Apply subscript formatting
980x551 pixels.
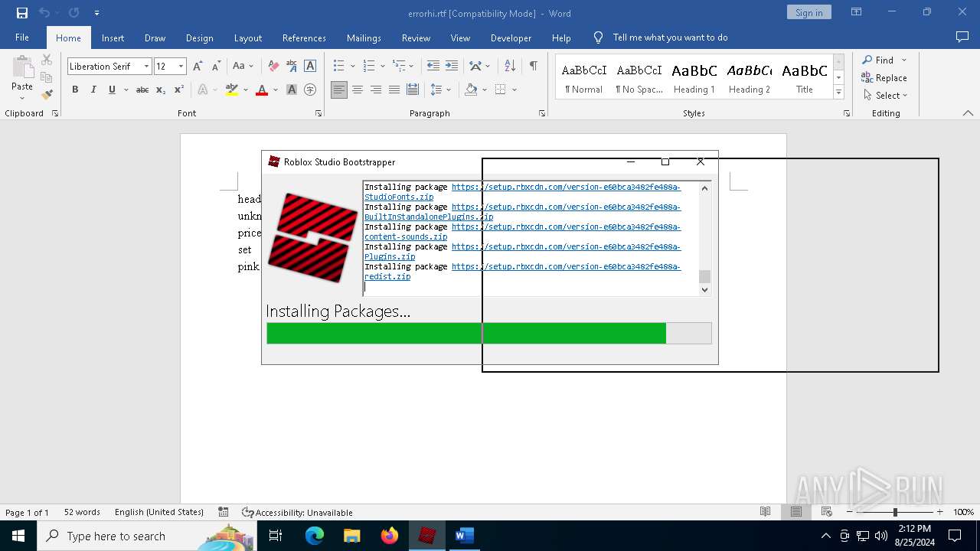coord(161,90)
